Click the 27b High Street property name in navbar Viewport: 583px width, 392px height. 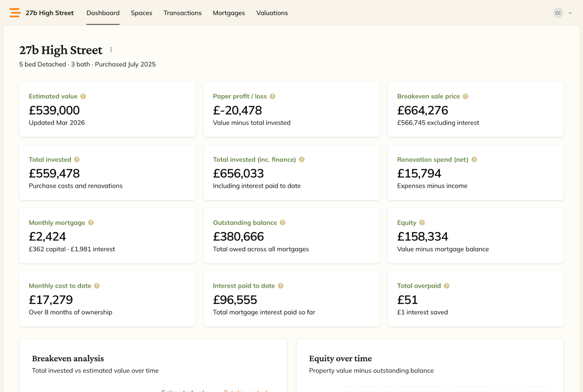(49, 13)
